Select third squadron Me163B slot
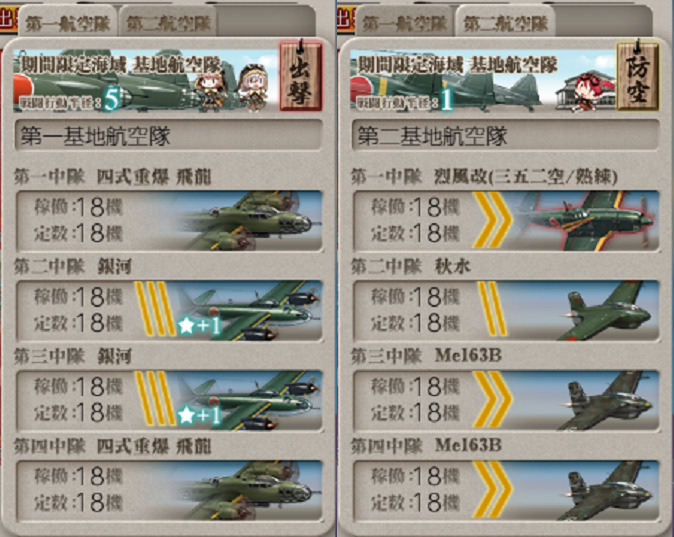The width and height of the screenshot is (674, 537). point(506,400)
